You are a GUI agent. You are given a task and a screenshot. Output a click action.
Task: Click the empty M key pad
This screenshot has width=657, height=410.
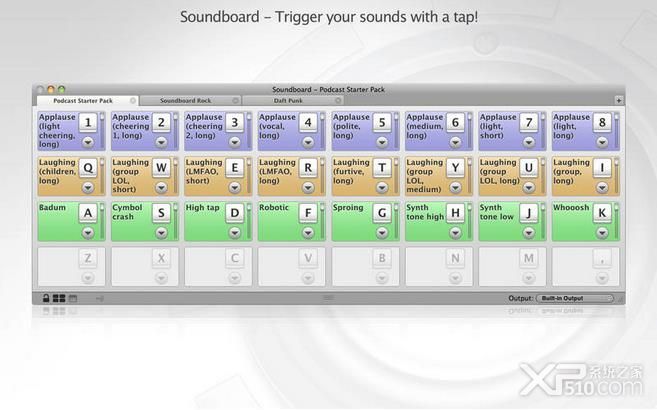pos(512,266)
